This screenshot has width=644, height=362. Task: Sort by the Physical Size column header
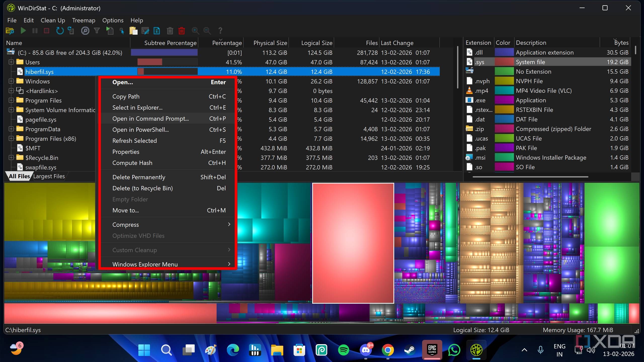(x=266, y=43)
